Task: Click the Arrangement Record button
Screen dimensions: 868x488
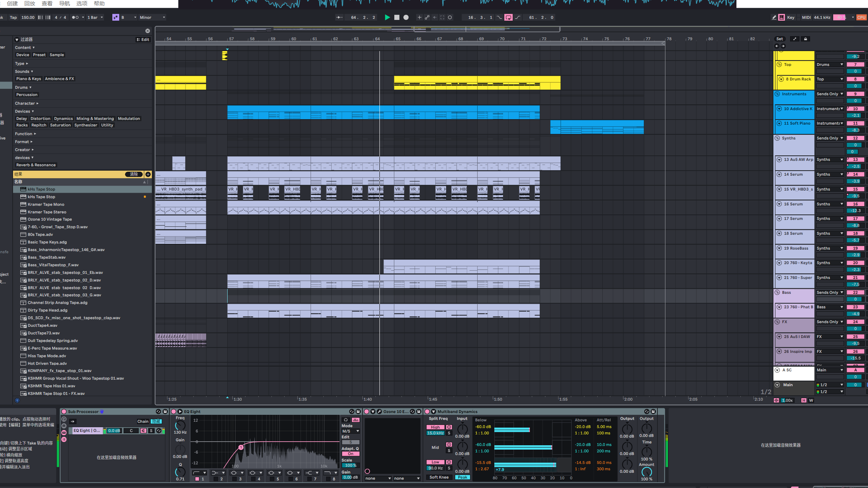Action: tap(406, 17)
